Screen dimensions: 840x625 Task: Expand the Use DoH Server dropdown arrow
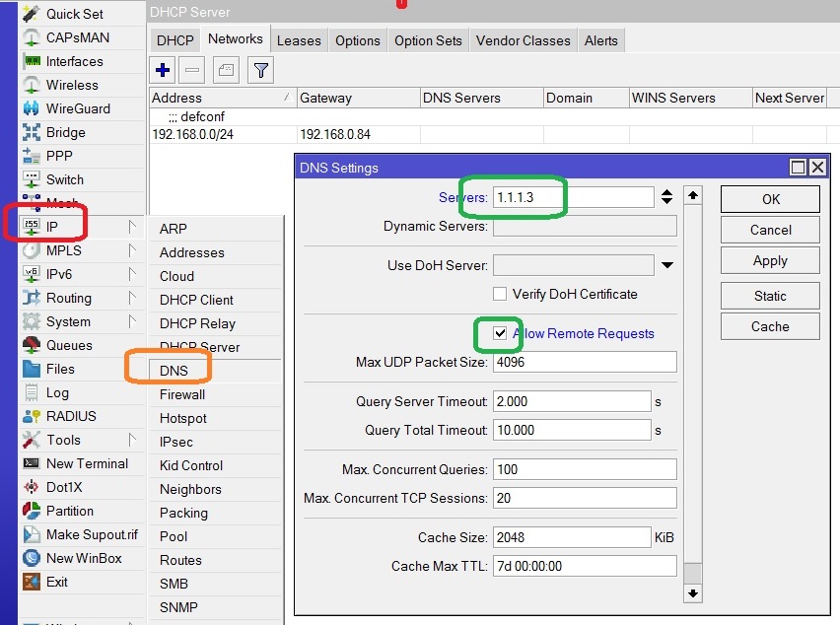tap(667, 265)
